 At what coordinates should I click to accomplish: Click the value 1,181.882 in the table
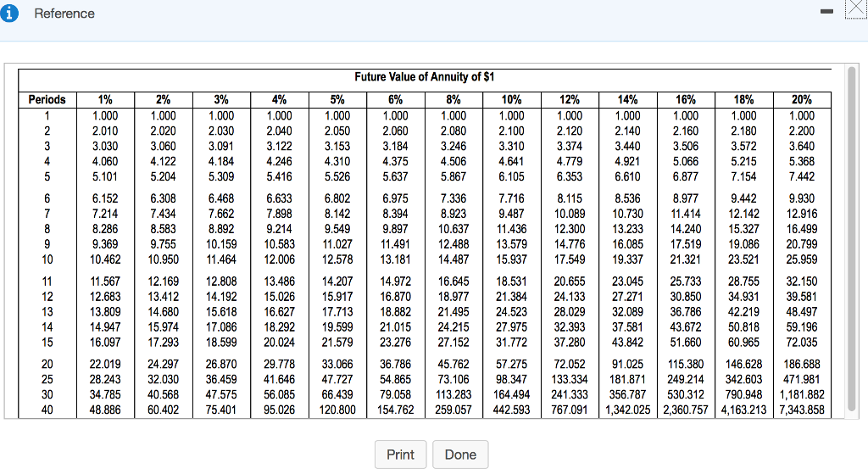click(802, 395)
